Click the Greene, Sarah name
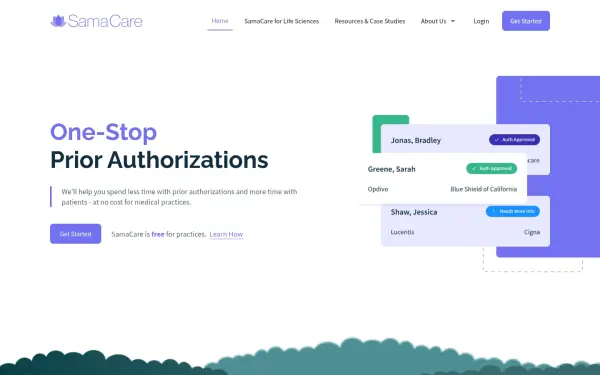 [x=391, y=169]
